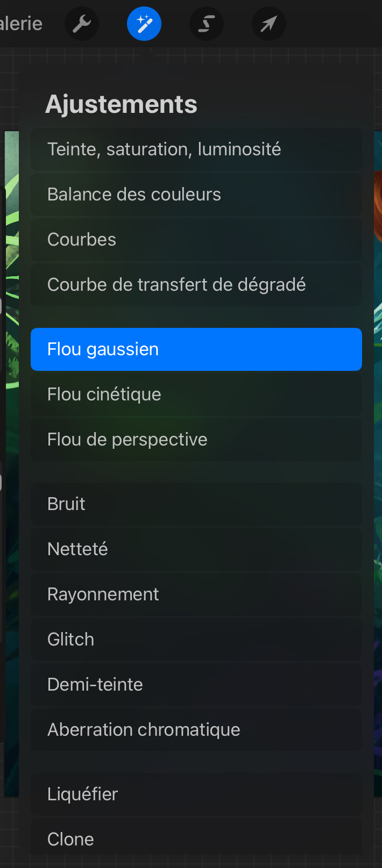The width and height of the screenshot is (382, 868).
Task: Choose the Demi-teinte effect
Action: click(x=196, y=685)
